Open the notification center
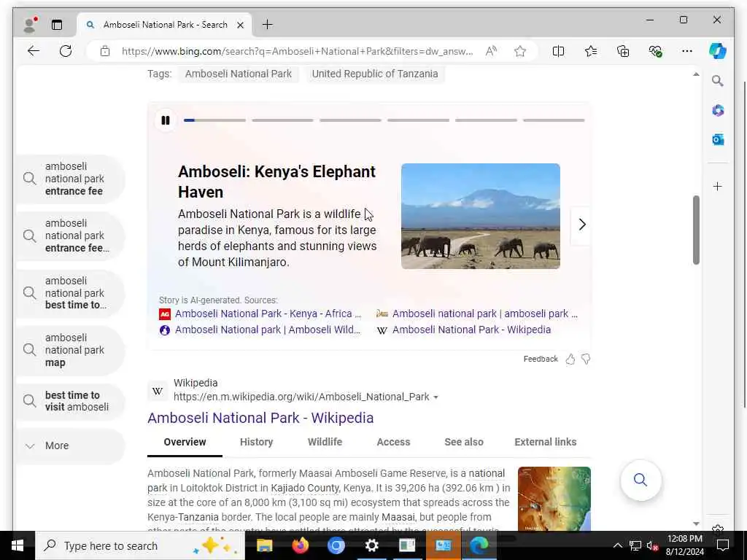 pyautogui.click(x=723, y=545)
